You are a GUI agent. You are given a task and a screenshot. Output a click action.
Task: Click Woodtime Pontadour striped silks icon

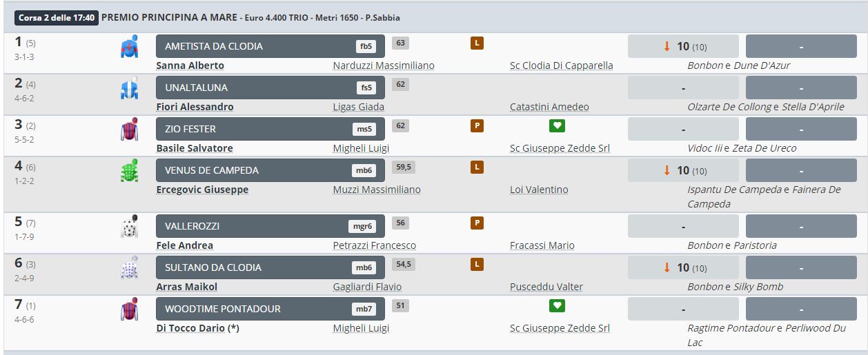point(129,309)
